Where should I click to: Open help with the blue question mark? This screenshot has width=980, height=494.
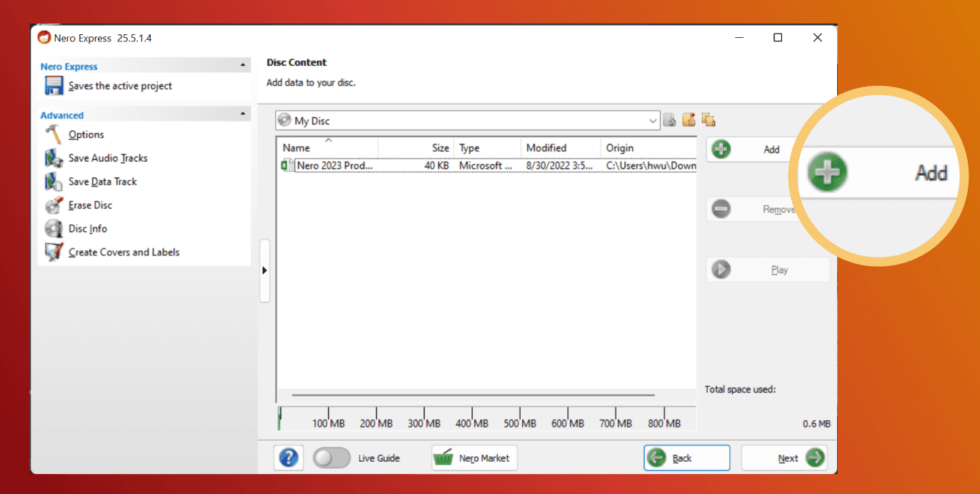[289, 458]
